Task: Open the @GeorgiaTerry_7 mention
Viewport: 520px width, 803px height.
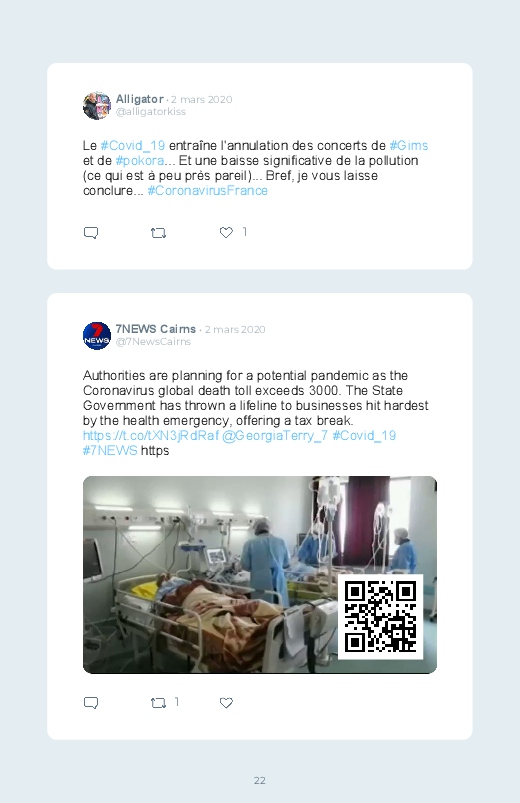Action: (x=275, y=436)
